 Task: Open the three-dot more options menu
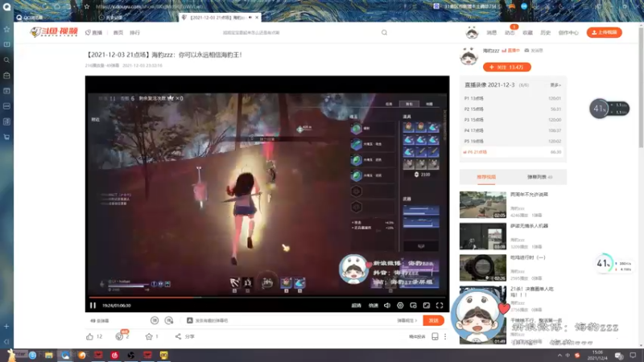445,336
